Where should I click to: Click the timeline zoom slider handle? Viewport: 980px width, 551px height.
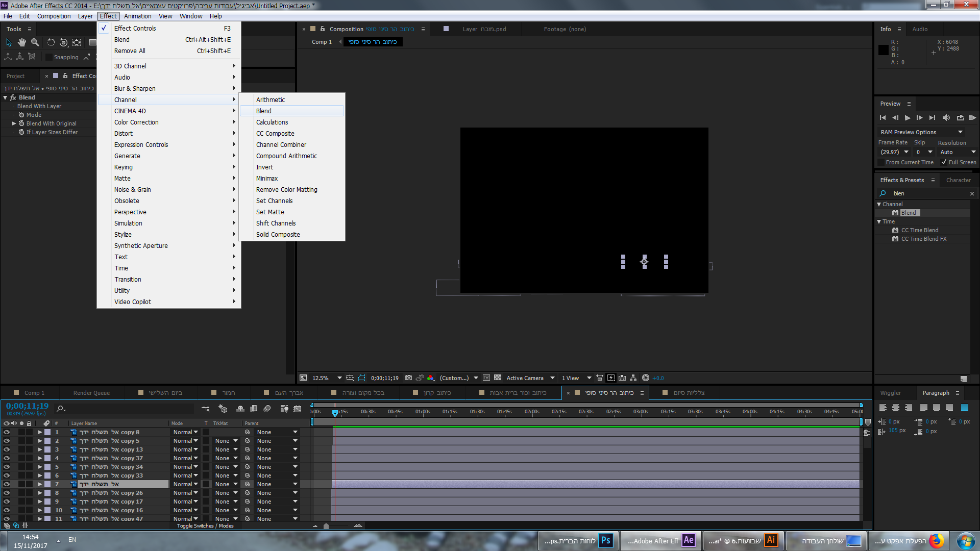(x=326, y=526)
